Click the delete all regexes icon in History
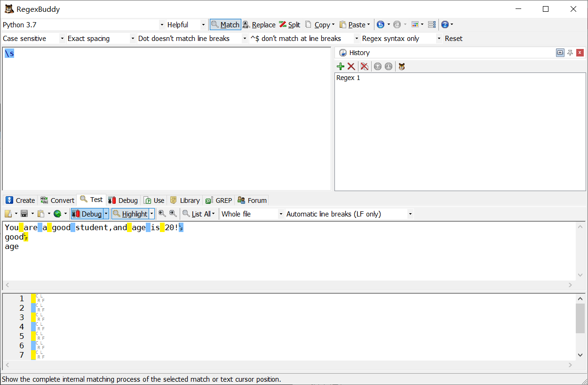Image resolution: width=588 pixels, height=385 pixels. [x=364, y=66]
